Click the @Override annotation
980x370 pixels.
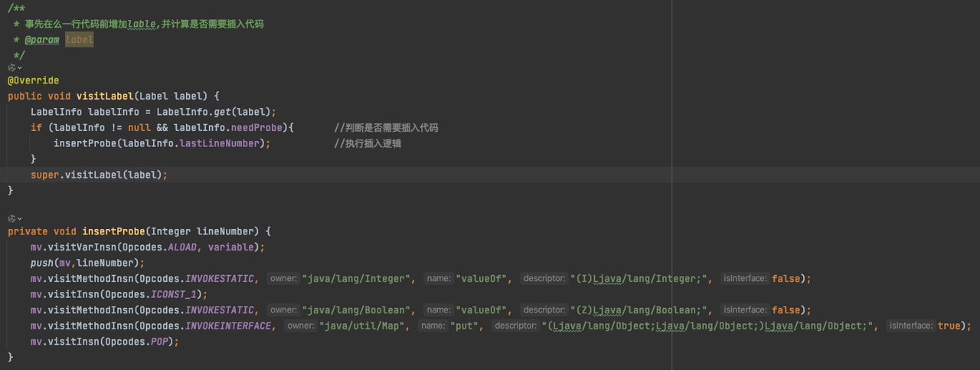click(33, 80)
